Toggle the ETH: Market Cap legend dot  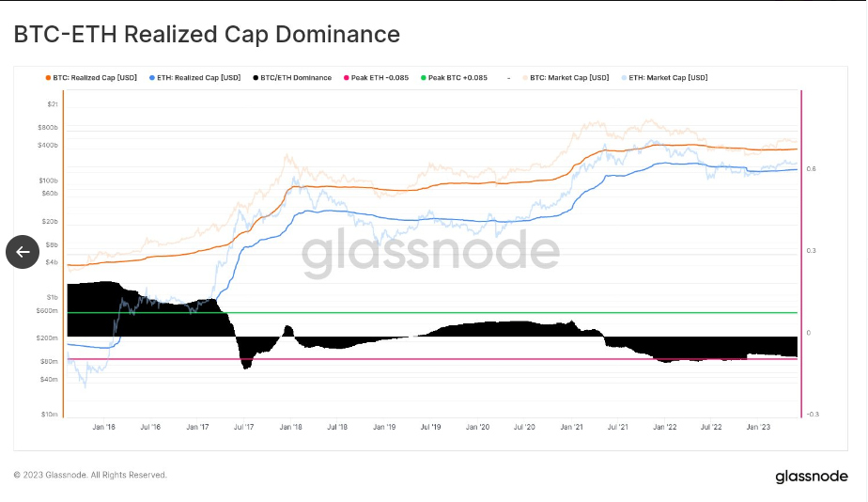click(624, 78)
